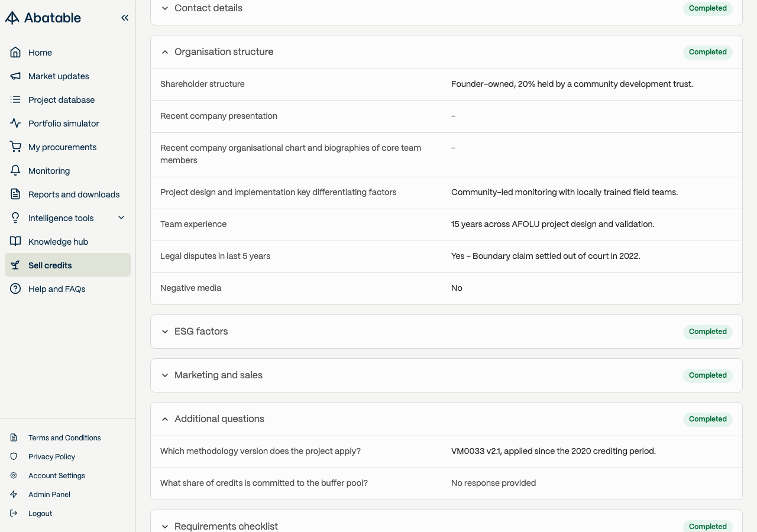This screenshot has width=757, height=532.
Task: Click the Help and FAQs question icon
Action: click(x=15, y=289)
